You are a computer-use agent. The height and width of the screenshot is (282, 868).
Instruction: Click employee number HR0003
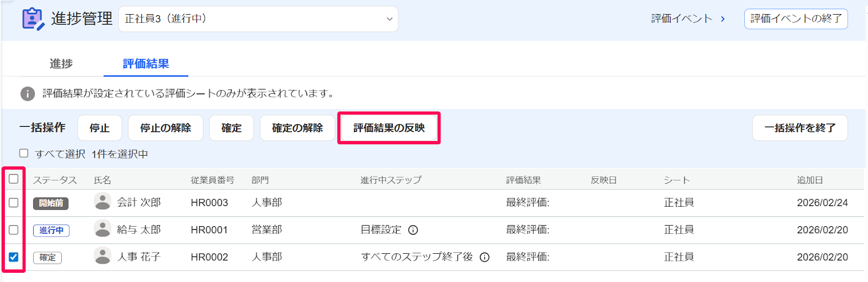click(x=209, y=203)
